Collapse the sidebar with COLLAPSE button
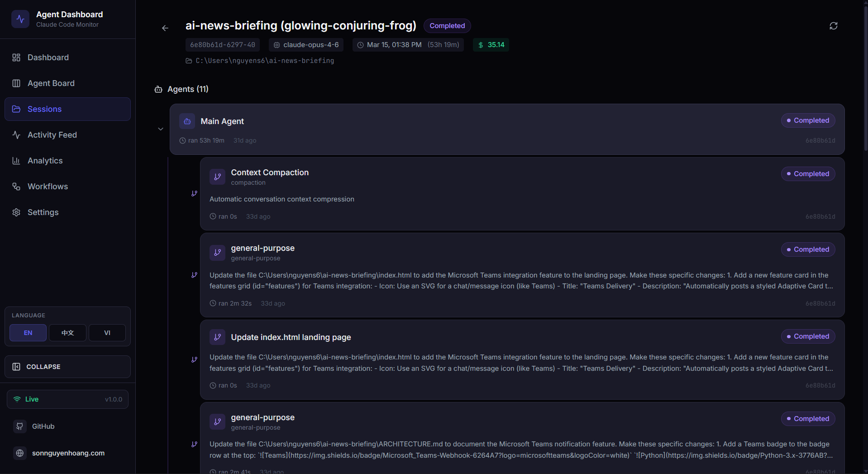This screenshot has width=868, height=474. click(x=67, y=367)
